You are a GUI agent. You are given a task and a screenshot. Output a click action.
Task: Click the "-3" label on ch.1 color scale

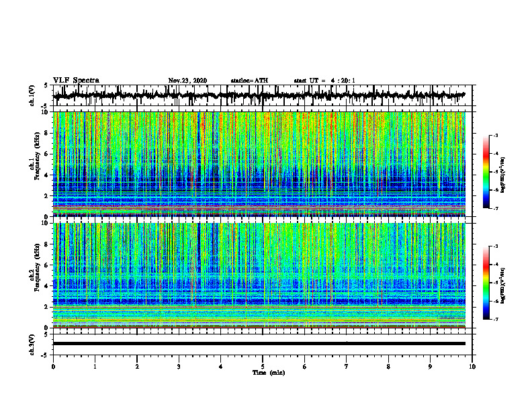[496, 136]
